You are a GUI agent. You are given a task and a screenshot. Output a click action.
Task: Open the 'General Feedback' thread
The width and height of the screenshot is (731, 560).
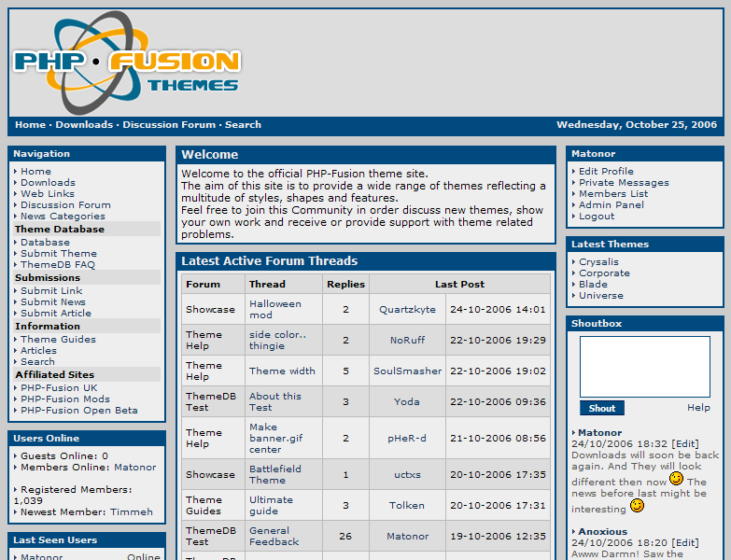coord(274,536)
